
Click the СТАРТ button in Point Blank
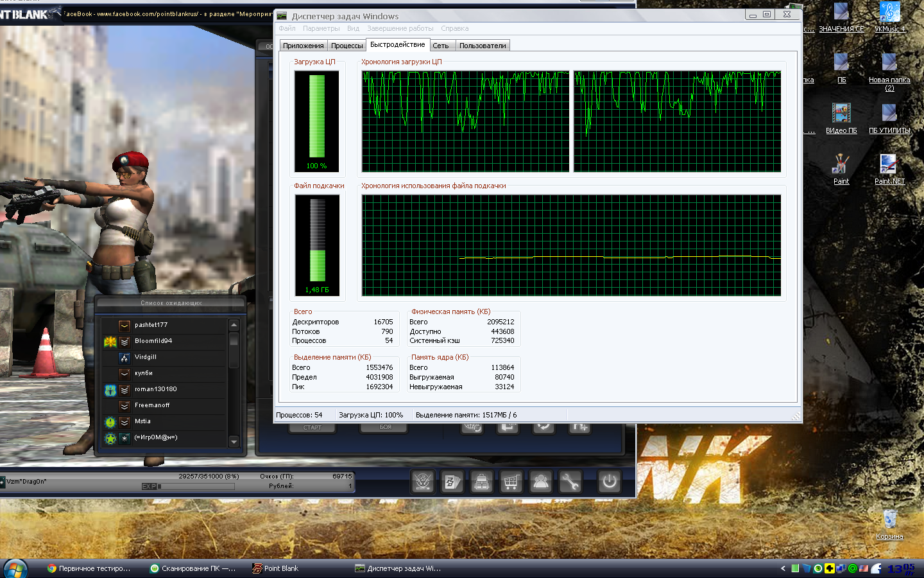[x=312, y=427]
